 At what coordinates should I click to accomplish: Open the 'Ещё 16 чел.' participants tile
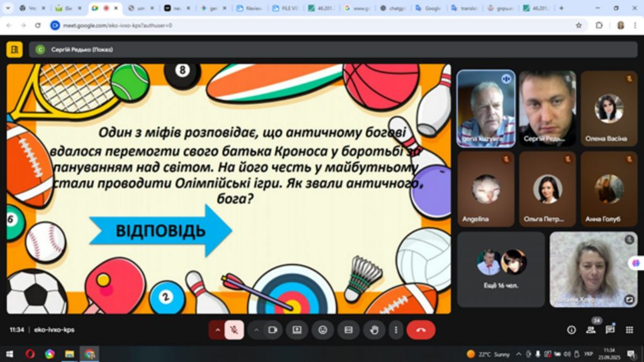pos(501,269)
